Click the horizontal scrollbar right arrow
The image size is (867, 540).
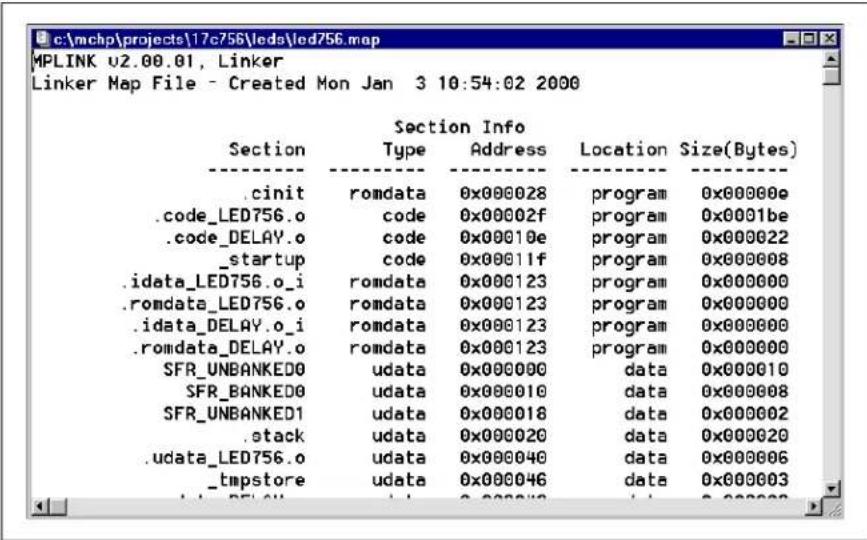point(813,506)
